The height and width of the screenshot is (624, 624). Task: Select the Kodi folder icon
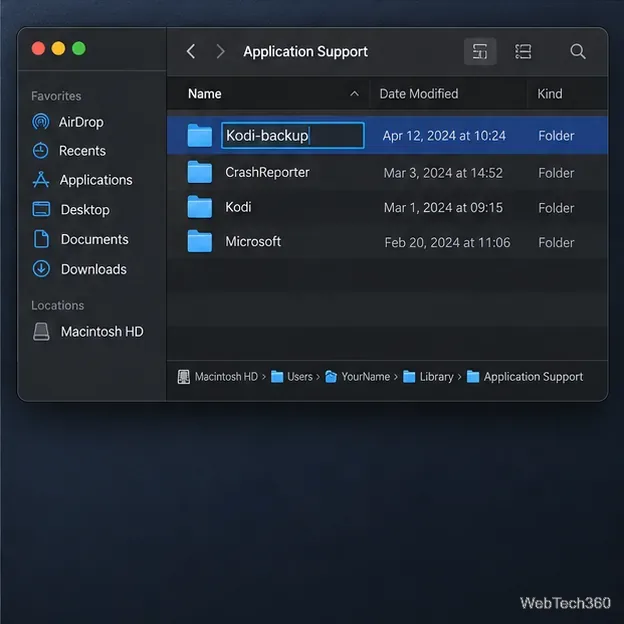point(199,207)
